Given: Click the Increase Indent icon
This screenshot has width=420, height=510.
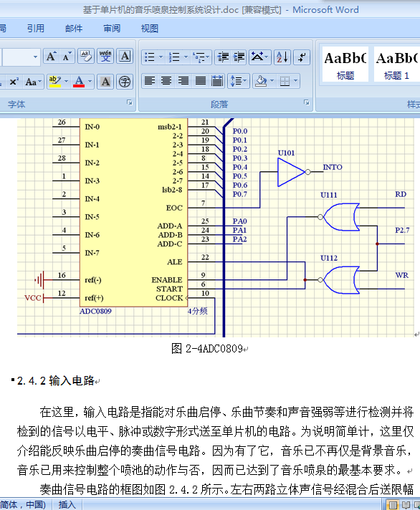Looking at the screenshot, I should tap(239, 57).
